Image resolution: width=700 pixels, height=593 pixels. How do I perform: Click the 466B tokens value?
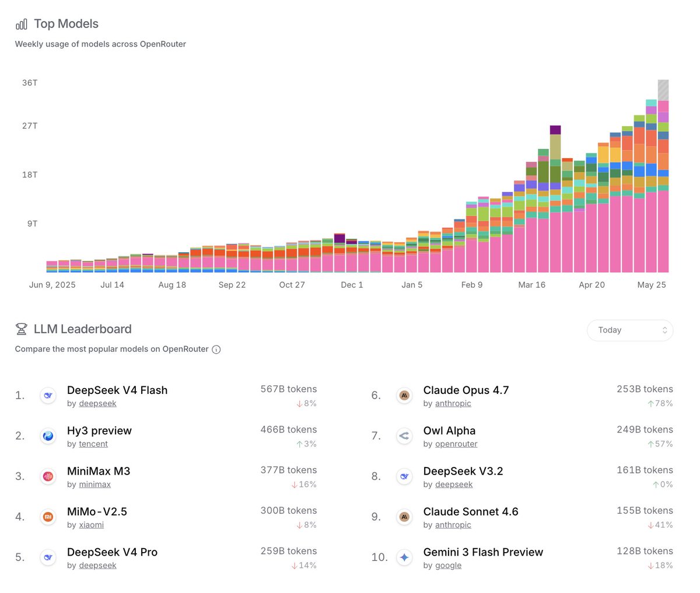pos(289,430)
